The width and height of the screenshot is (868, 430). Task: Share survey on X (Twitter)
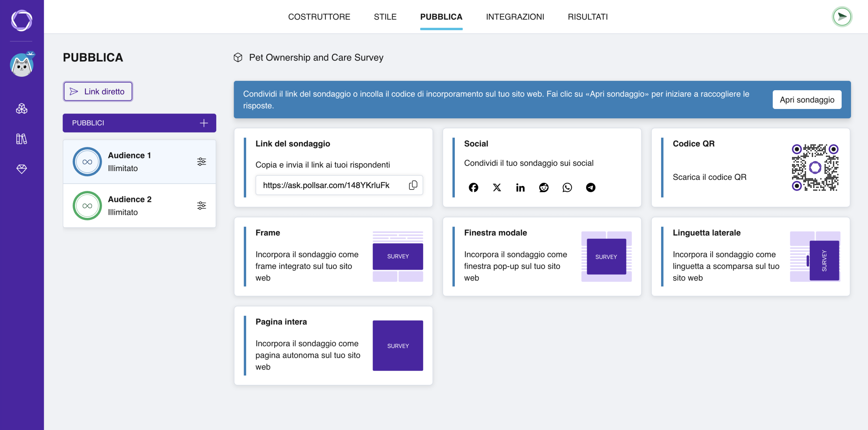click(497, 187)
